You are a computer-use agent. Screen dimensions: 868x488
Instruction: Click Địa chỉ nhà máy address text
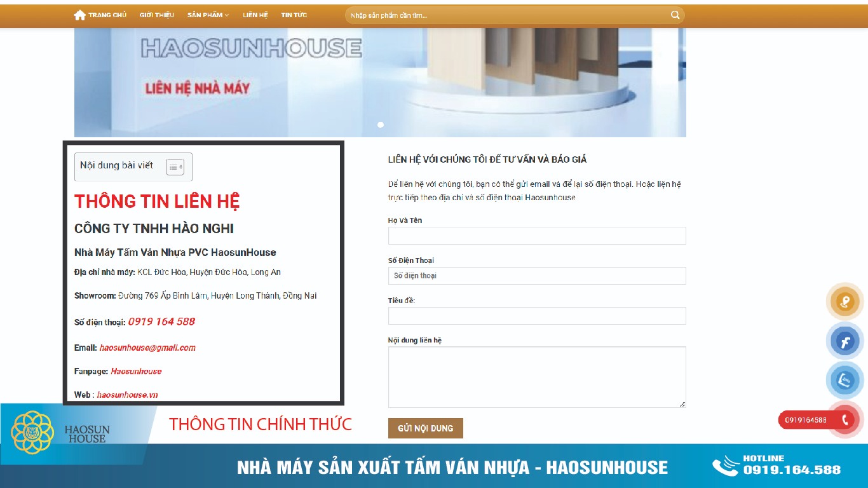(x=177, y=272)
